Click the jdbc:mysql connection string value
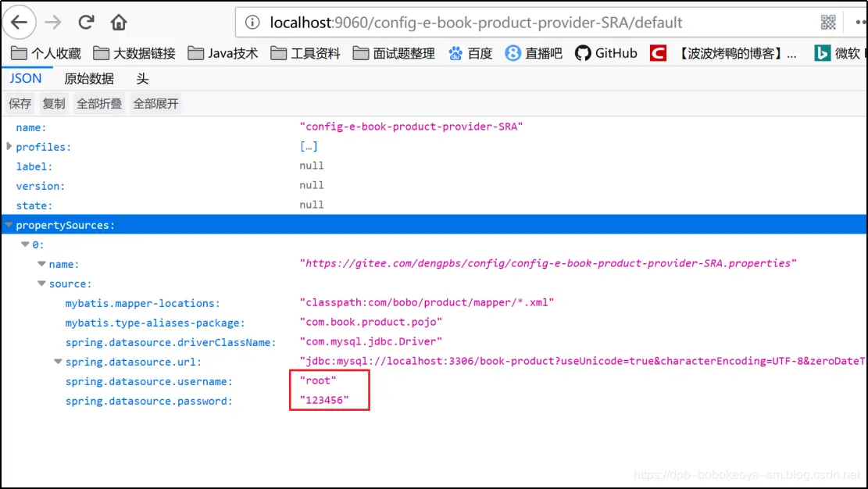 582,361
